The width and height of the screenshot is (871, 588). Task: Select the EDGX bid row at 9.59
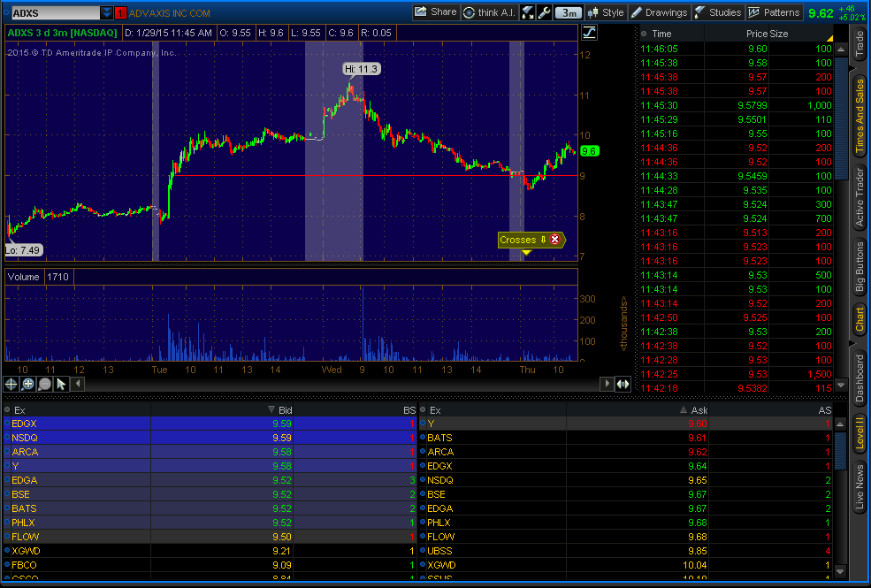(210, 424)
